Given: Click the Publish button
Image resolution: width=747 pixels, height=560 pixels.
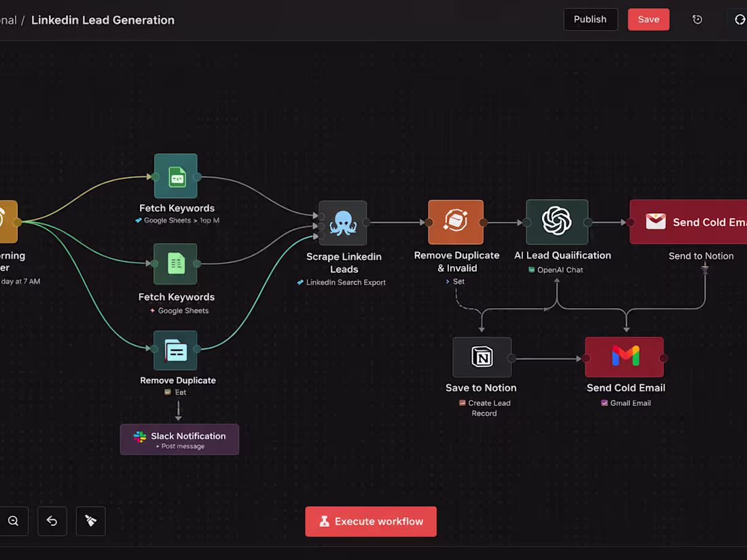Looking at the screenshot, I should point(590,20).
